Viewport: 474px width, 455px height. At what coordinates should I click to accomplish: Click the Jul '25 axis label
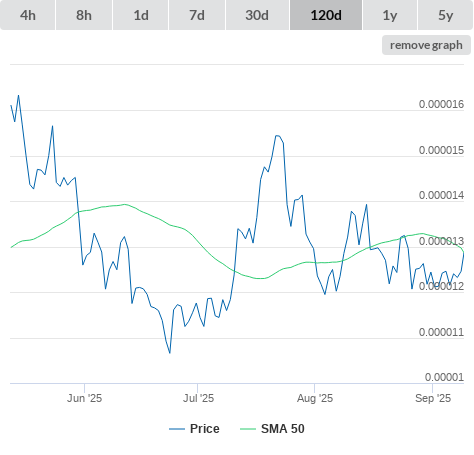click(x=198, y=398)
